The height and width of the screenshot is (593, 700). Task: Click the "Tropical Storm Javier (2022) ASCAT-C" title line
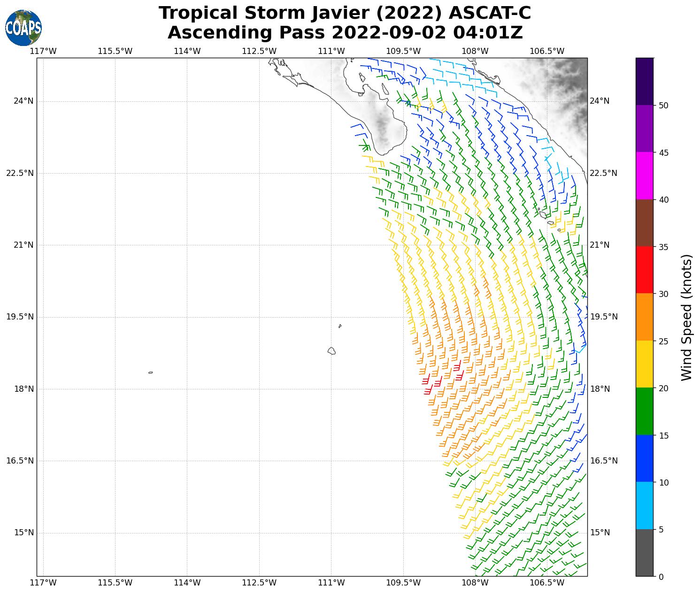[345, 13]
